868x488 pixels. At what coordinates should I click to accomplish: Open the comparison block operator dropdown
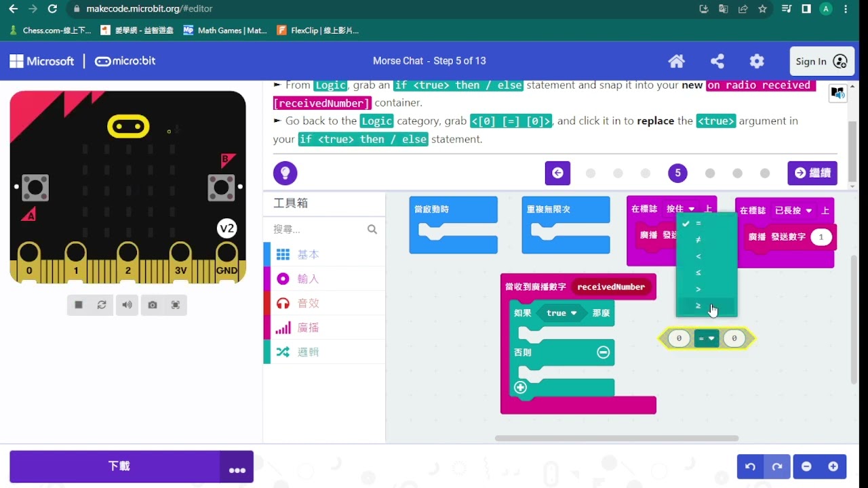(x=707, y=338)
